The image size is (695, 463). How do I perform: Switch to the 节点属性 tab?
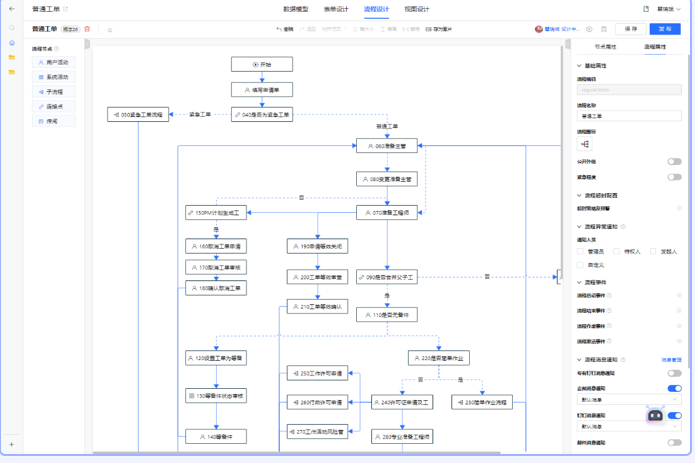[606, 46]
